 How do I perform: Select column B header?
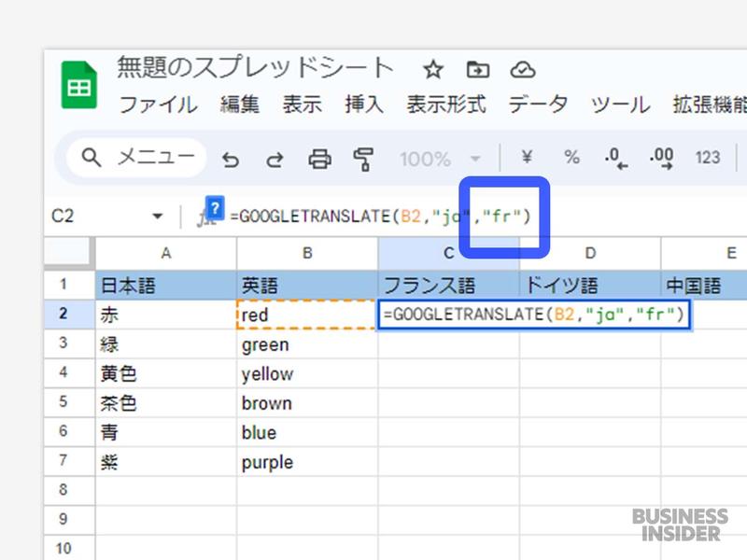coord(307,253)
